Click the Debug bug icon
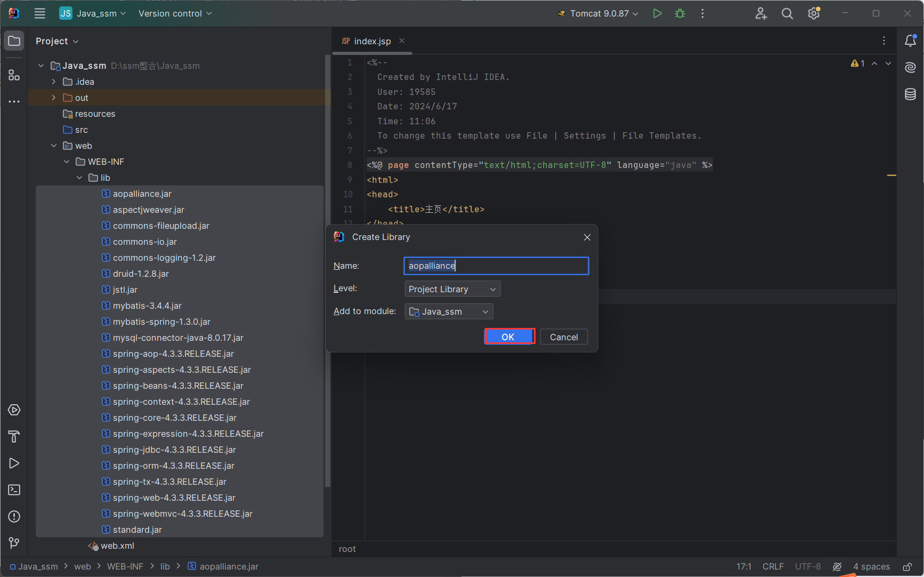Viewport: 924px width, 577px height. [x=680, y=13]
